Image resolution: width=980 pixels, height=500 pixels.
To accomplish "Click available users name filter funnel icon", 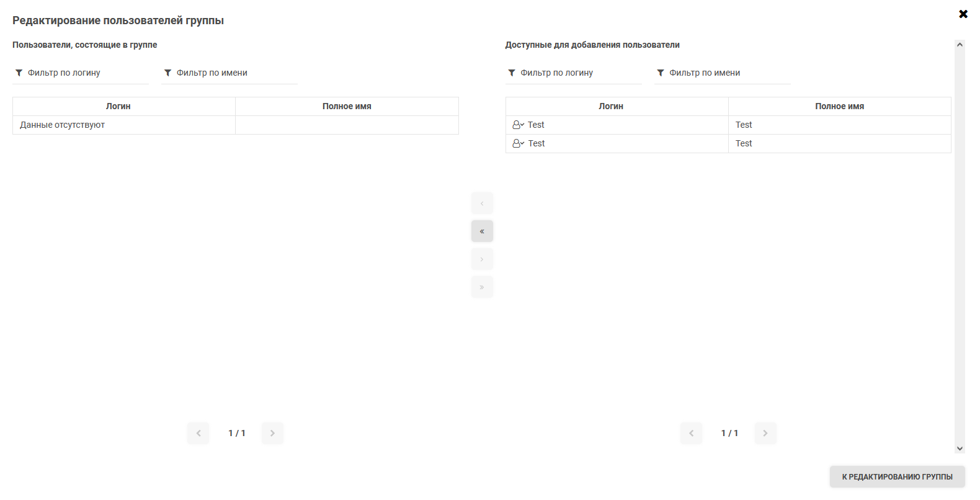I will [661, 73].
